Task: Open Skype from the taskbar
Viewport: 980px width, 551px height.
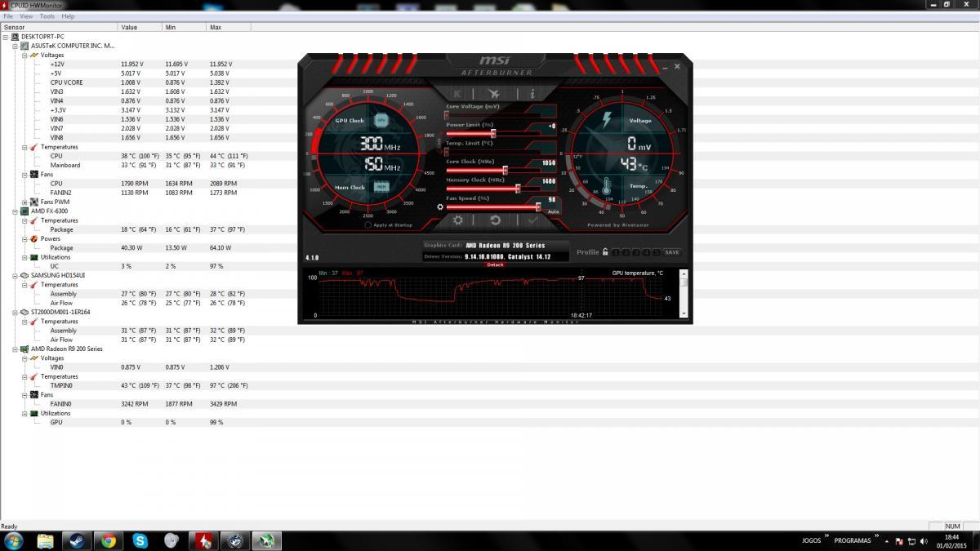Action: point(140,540)
